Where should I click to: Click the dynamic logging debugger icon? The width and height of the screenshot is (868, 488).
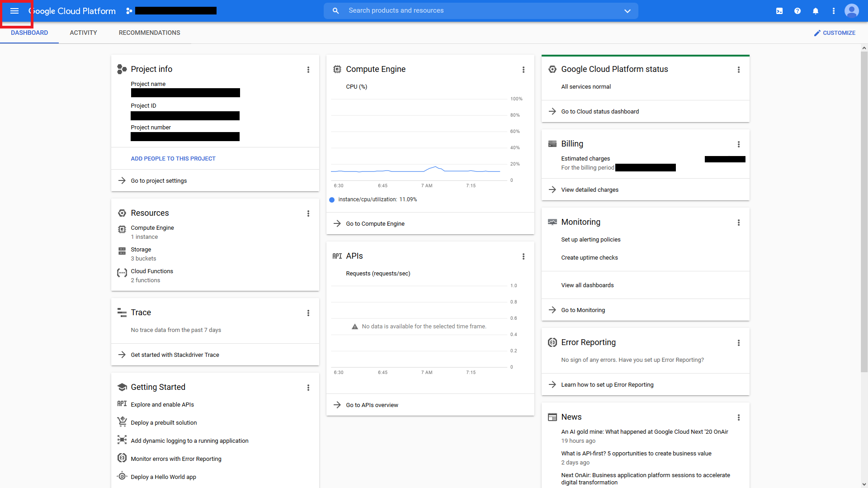122,440
